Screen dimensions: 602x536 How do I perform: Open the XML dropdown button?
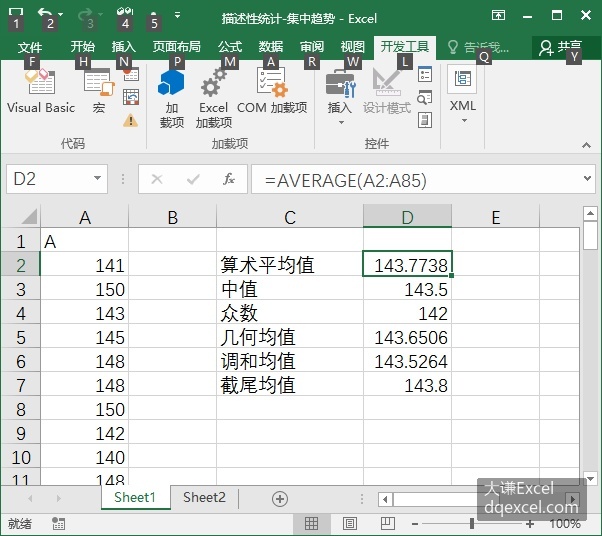(x=463, y=96)
